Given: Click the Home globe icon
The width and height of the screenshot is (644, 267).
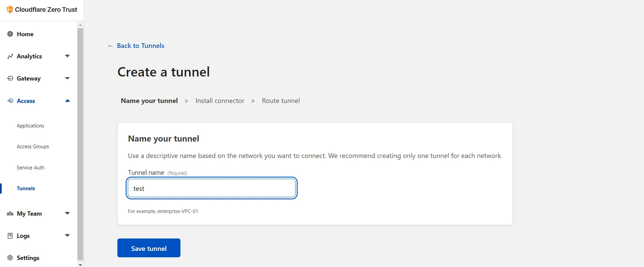Looking at the screenshot, I should click(10, 34).
